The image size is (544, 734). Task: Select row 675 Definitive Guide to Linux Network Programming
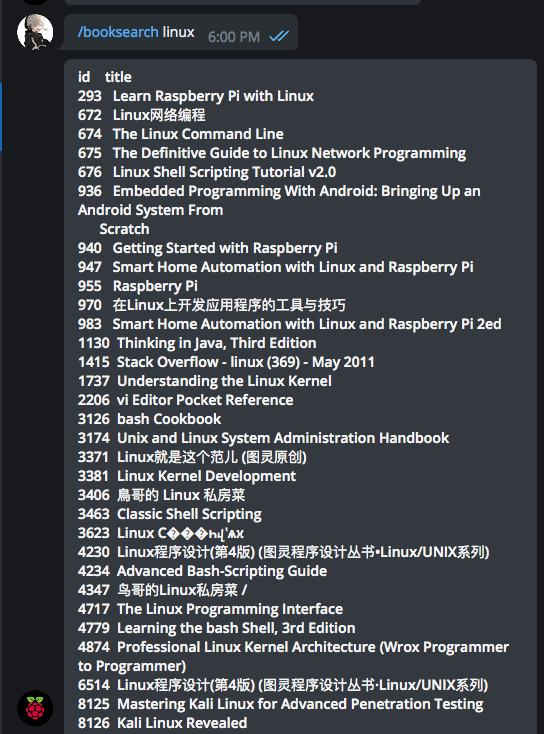click(x=272, y=153)
